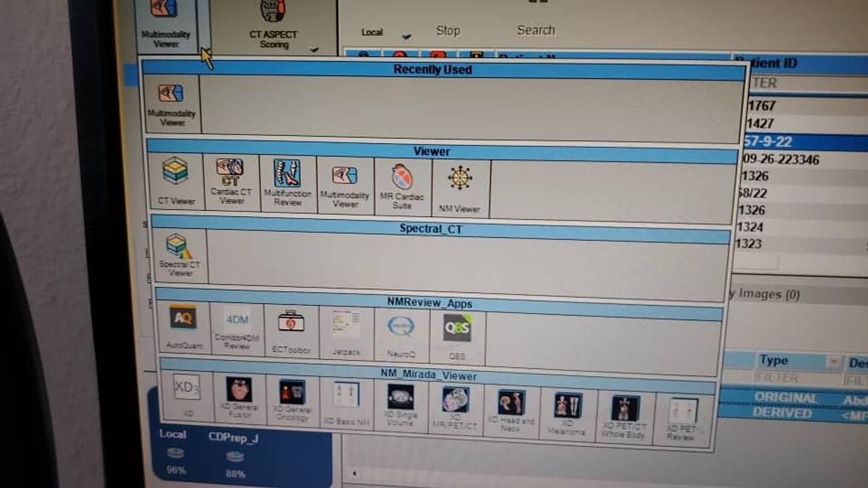Click the Search button
Image resolution: width=868 pixels, height=488 pixels.
point(535,30)
